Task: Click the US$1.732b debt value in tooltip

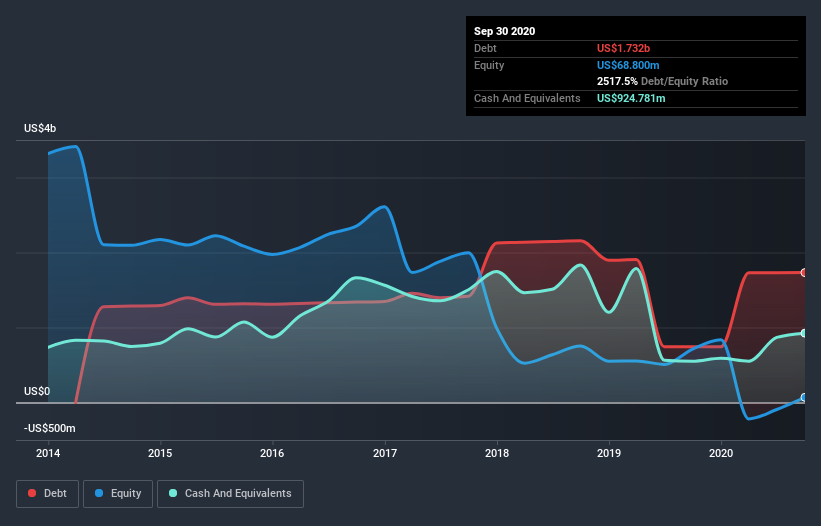Action: coord(623,49)
